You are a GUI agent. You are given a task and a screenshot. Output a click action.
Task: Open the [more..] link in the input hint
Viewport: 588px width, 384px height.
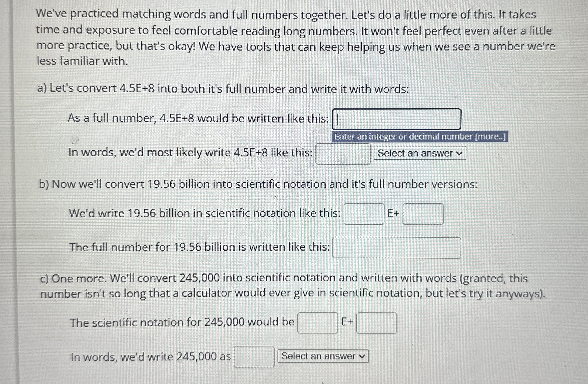(490, 137)
